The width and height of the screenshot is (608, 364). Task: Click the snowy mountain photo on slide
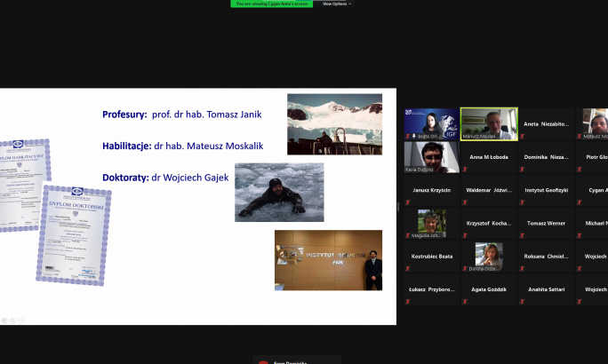[x=334, y=124]
